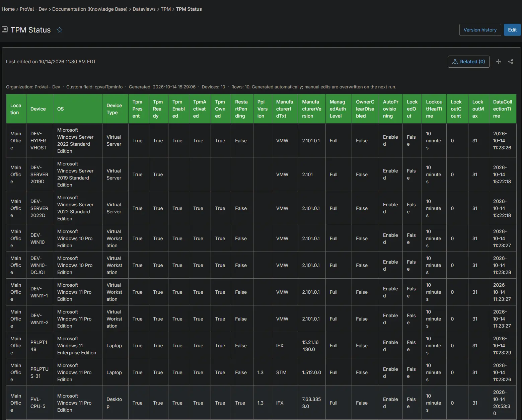Open the share icon next to Related
This screenshot has height=420, width=522.
(511, 62)
